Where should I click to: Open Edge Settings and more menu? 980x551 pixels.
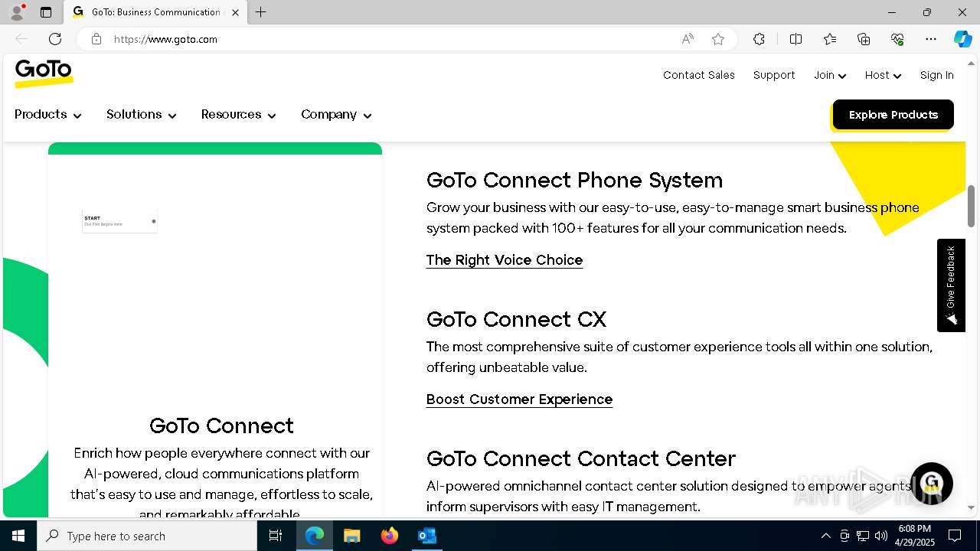tap(931, 39)
